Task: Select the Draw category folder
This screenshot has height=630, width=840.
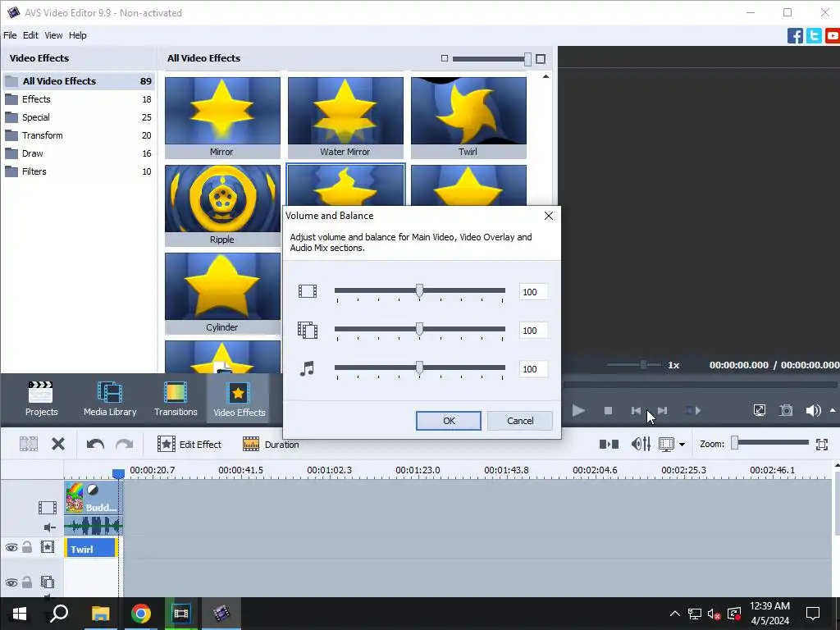Action: point(79,153)
